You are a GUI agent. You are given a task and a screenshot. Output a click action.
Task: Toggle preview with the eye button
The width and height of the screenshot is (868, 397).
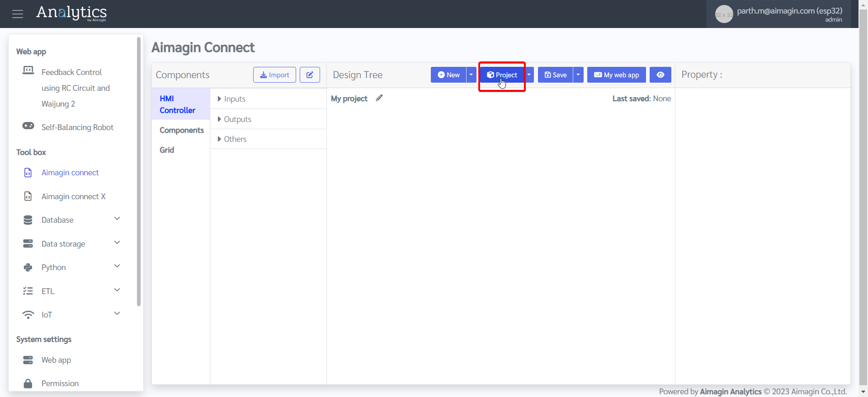(x=660, y=75)
